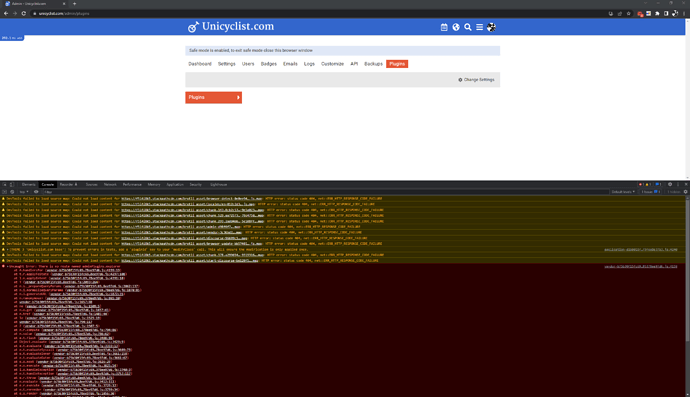
Task: Close the DevTools panel
Action: (686, 185)
